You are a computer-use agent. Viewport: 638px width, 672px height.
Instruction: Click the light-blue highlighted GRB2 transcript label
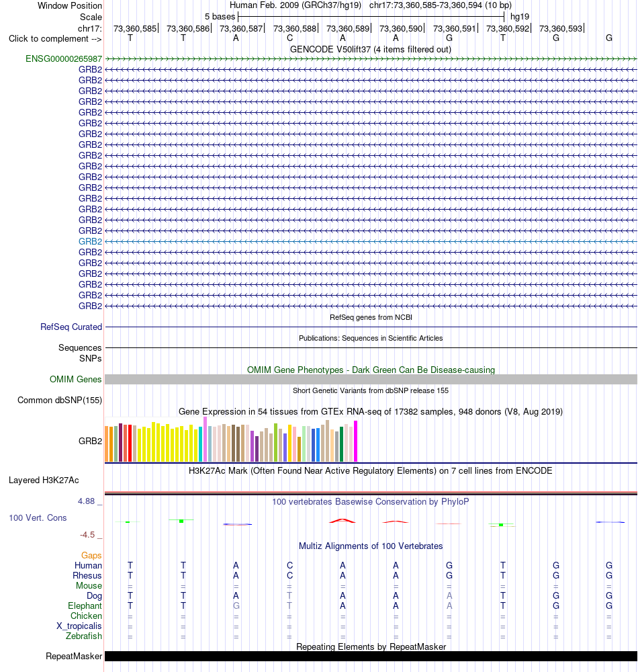tap(91, 241)
